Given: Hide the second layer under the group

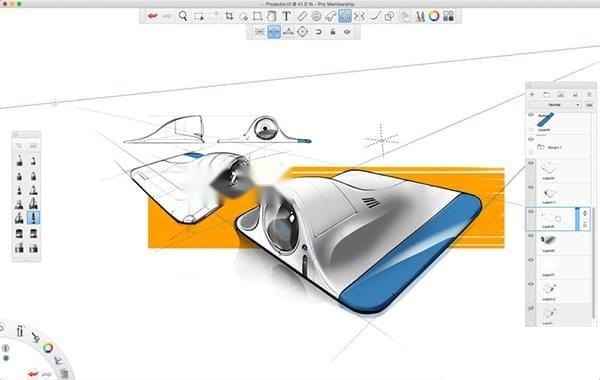Looking at the screenshot, I should coord(531,188).
